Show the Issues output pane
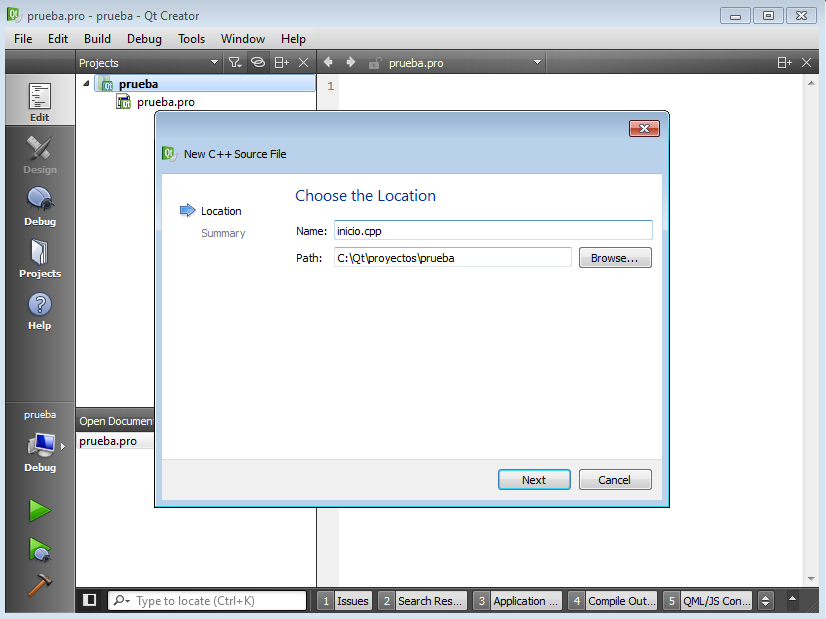Screen dimensions: 826x619 pyautogui.click(x=345, y=601)
